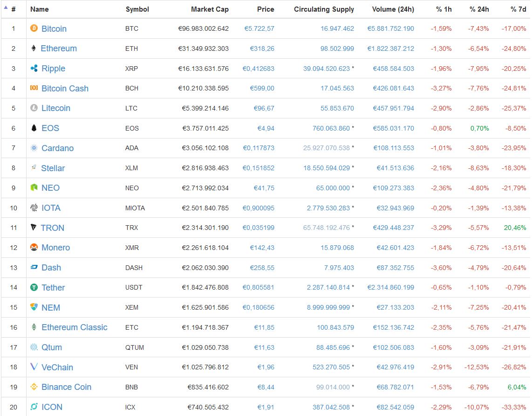The height and width of the screenshot is (416, 532).
Task: Open the Ethereum Classic name link
Action: (75, 327)
